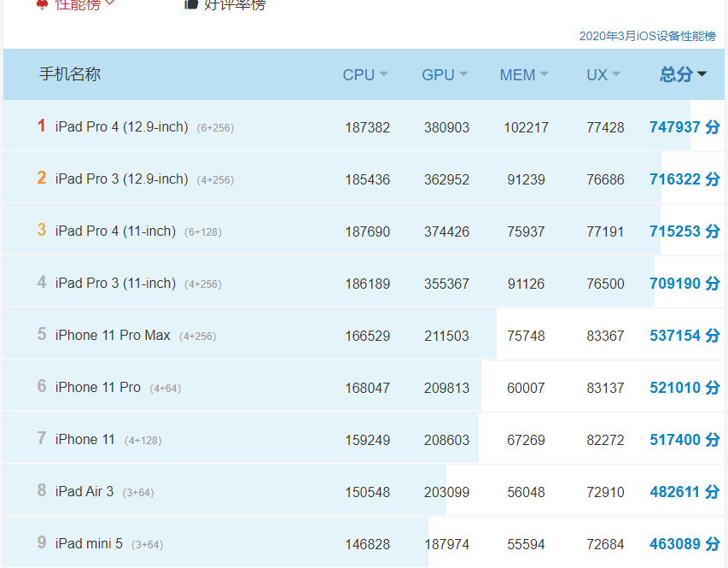Click MEM value 60007
The width and height of the screenshot is (728, 568).
pos(526,388)
